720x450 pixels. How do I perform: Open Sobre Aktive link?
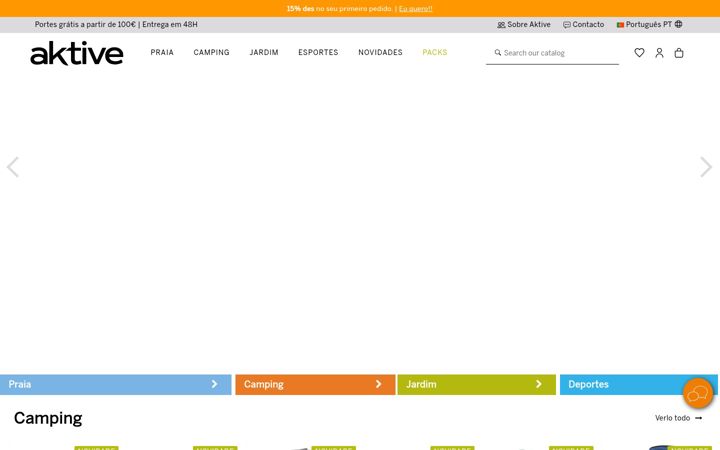pyautogui.click(x=524, y=24)
